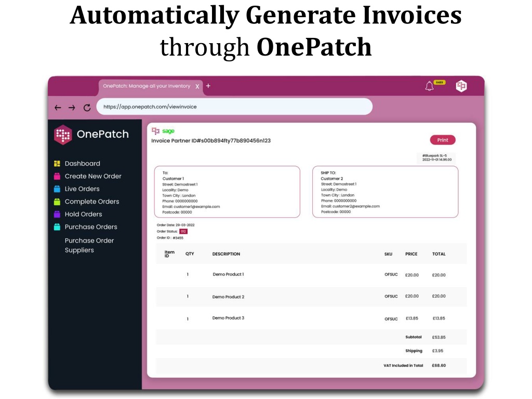This screenshot has width=532, height=399.
Task: Click the Create New Order pink icon
Action: (x=57, y=176)
